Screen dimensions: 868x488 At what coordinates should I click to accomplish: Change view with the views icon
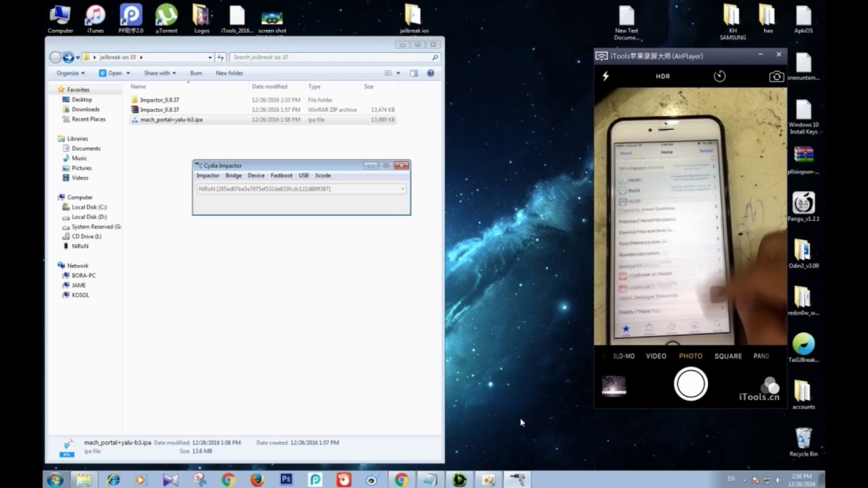coord(389,73)
